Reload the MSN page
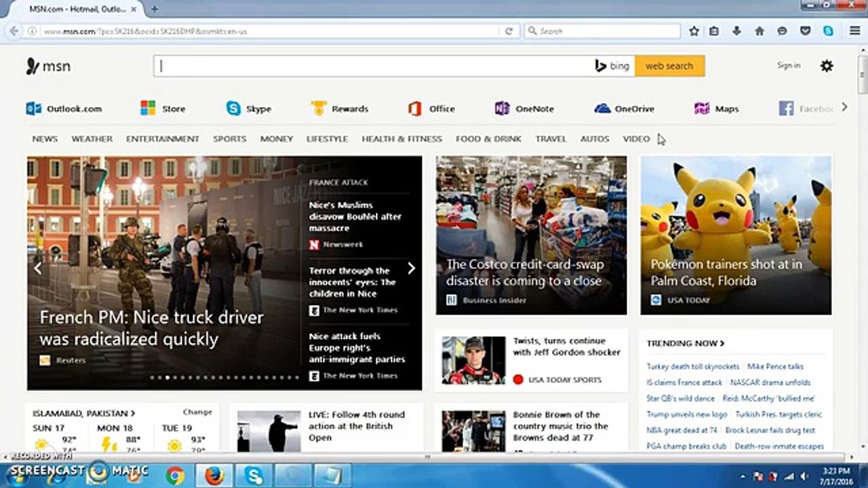The image size is (868, 488). [509, 31]
